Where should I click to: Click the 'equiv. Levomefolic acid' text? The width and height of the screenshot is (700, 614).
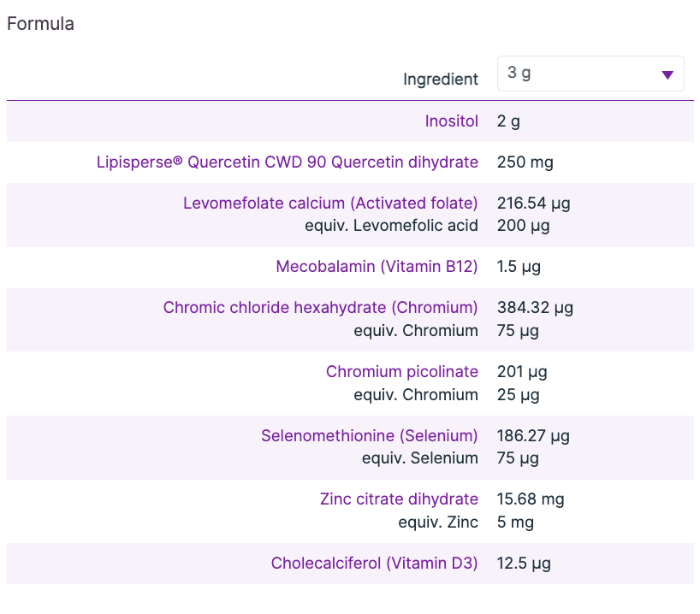tap(391, 226)
